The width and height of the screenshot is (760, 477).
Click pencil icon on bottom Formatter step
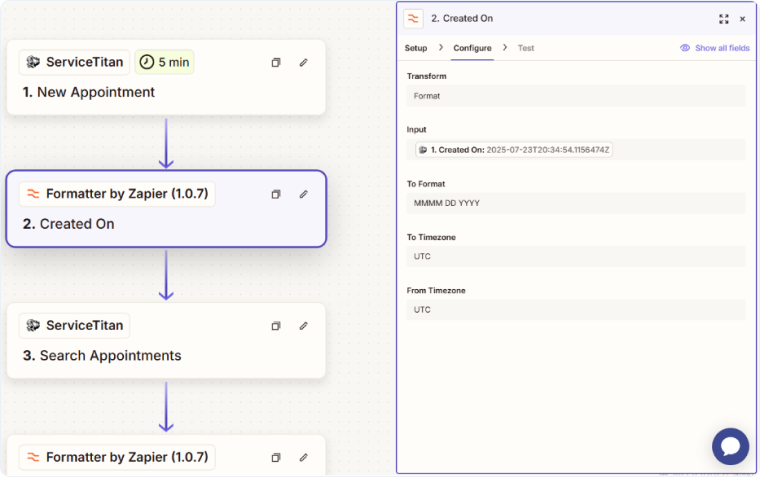tap(303, 458)
